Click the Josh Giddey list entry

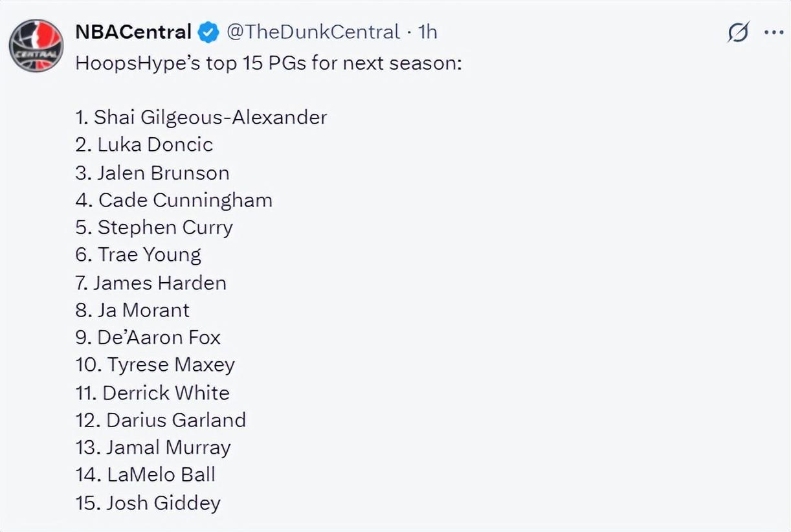coord(148,503)
